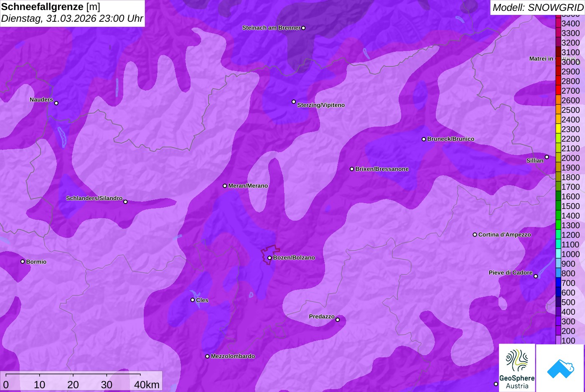Click the Steinach am Brenner marker dot
The height and width of the screenshot is (392, 585).
(x=303, y=28)
